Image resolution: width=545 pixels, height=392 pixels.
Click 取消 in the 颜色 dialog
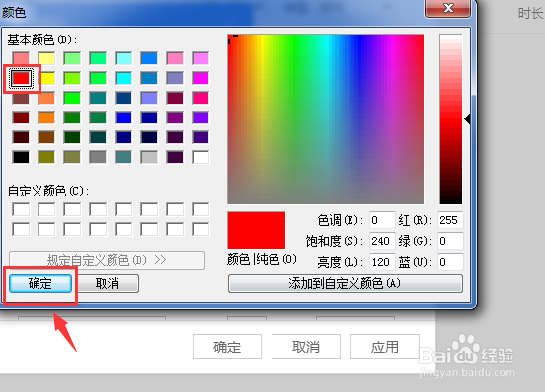(108, 284)
